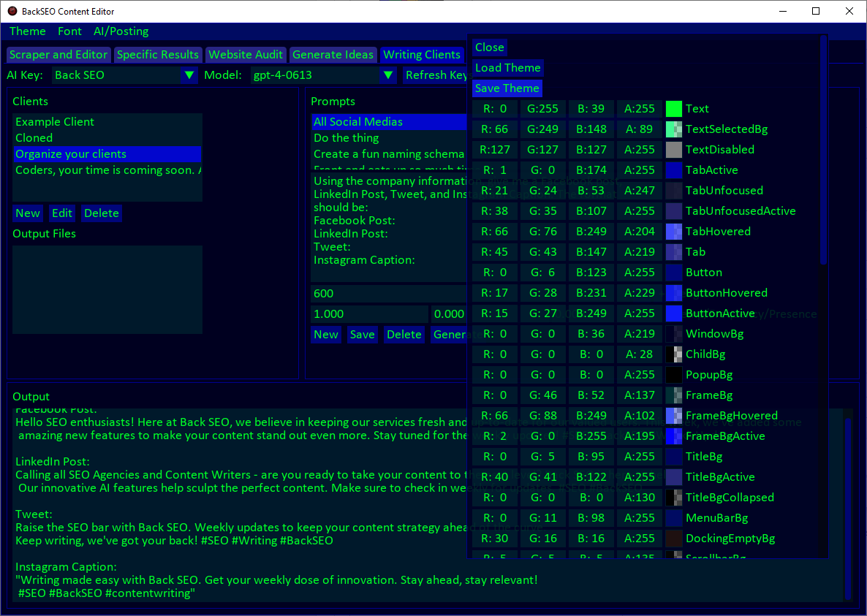
Task: Open the DockingEmptyBg color swatch
Action: pyautogui.click(x=673, y=538)
